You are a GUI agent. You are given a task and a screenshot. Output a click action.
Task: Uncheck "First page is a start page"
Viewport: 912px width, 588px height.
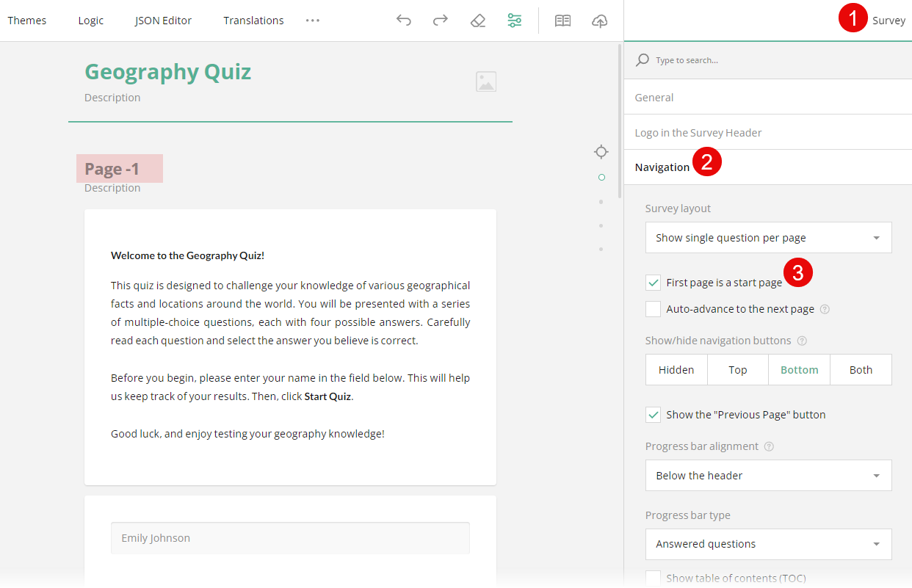(x=653, y=282)
